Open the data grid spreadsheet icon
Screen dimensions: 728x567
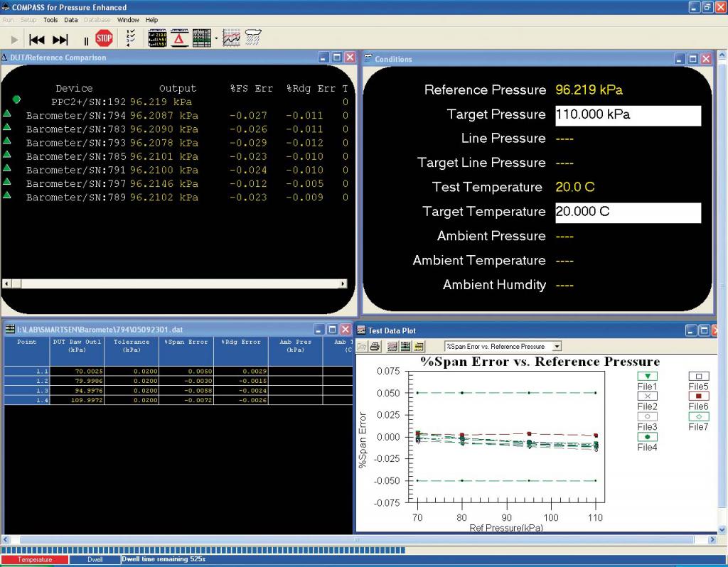coord(201,38)
